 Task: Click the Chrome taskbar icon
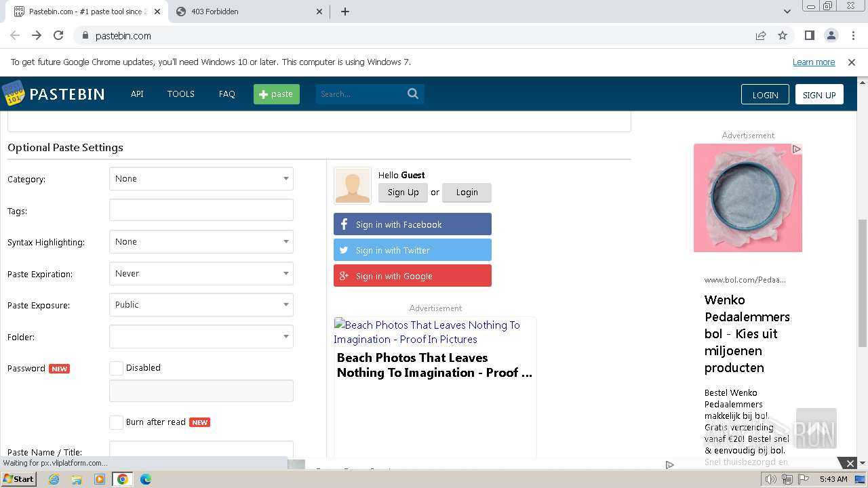click(x=122, y=479)
